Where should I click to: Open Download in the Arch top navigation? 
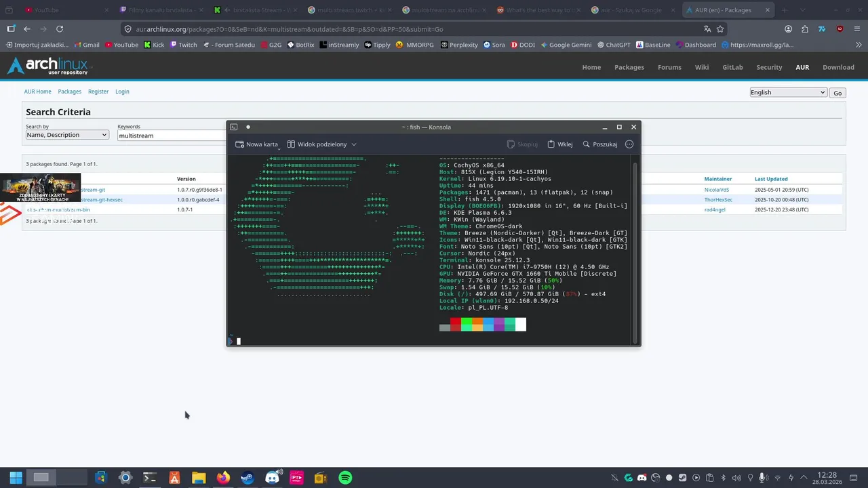pos(838,67)
